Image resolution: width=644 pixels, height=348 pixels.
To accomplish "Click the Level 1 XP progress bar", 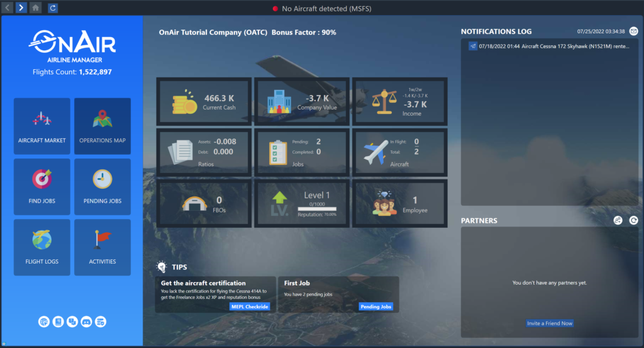I will coord(317,209).
